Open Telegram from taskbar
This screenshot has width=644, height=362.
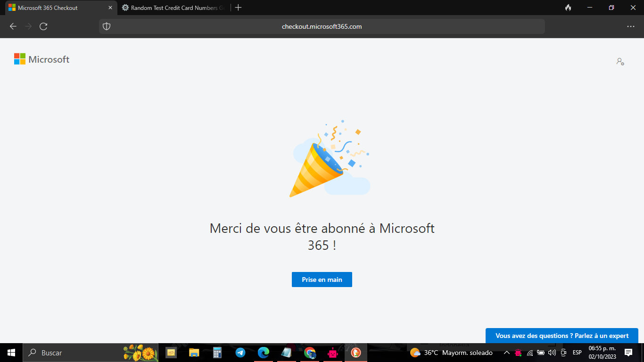[x=240, y=353]
